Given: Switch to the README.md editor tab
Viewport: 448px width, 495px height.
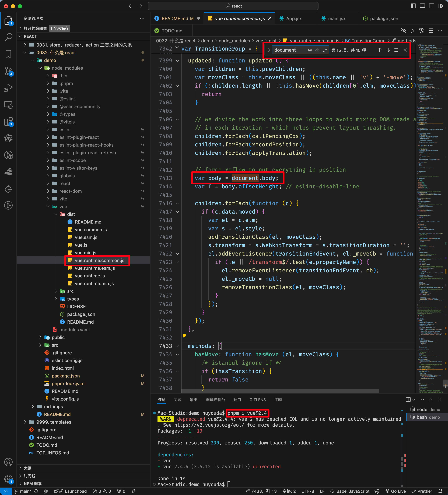Looking at the screenshot, I should coord(177,19).
